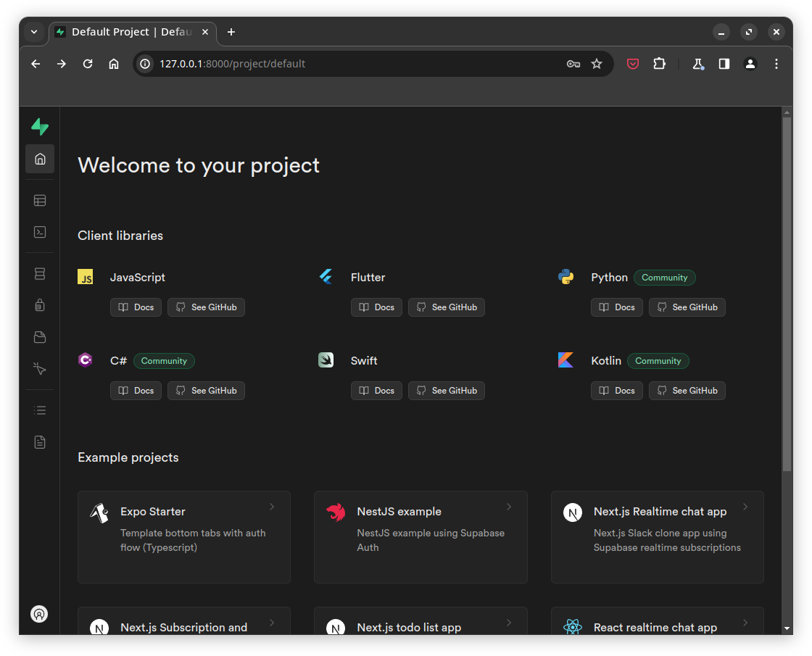Open a new browser tab
The height and width of the screenshot is (656, 812).
(231, 32)
